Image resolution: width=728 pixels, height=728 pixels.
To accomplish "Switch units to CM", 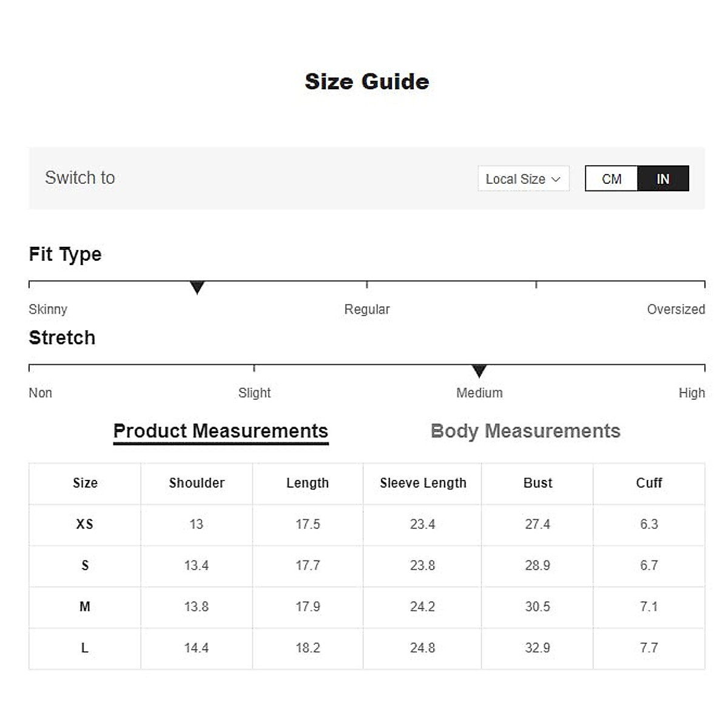I will tap(611, 179).
